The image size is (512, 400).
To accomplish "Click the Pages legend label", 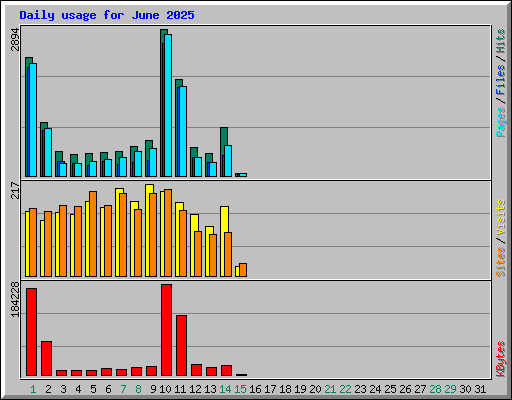I will point(501,122).
